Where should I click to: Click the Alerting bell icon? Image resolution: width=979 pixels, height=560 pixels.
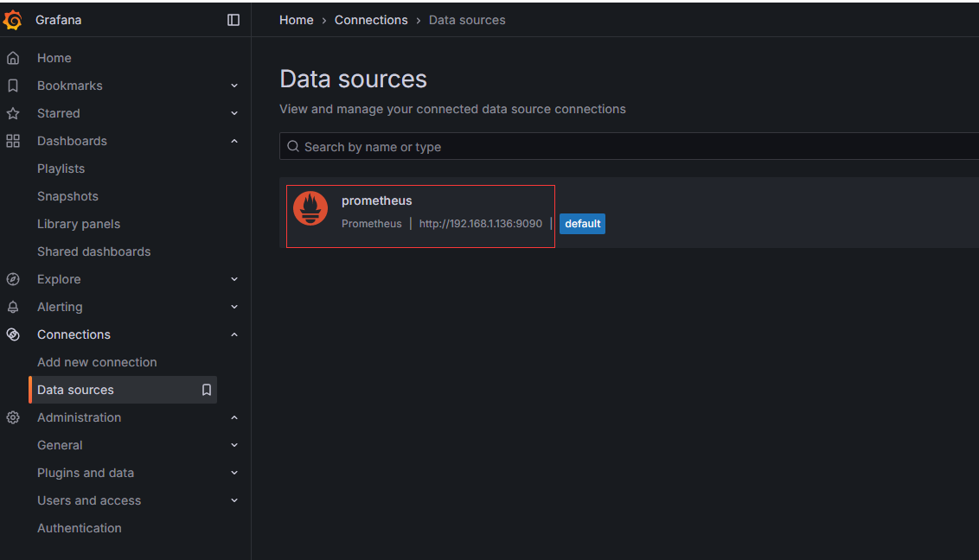(x=13, y=307)
